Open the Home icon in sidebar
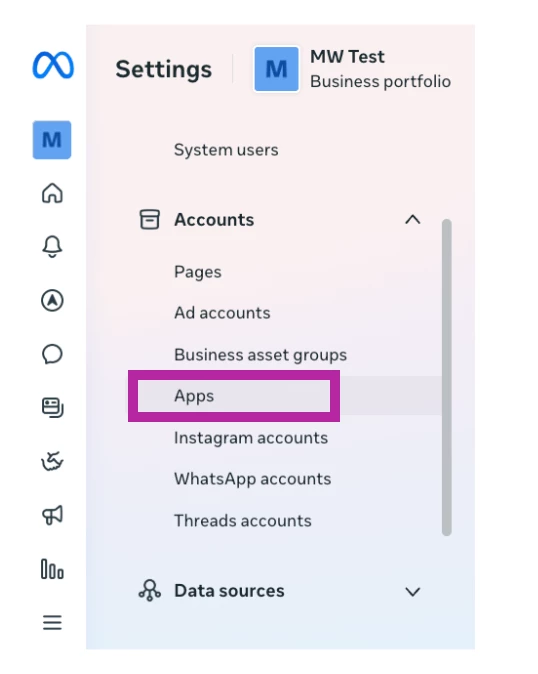 tap(52, 193)
